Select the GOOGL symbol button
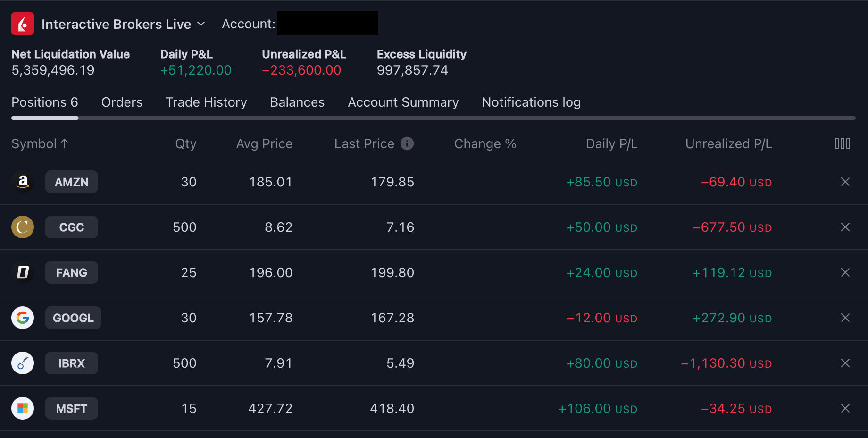Screen dimensions: 868x438 pyautogui.click(x=73, y=318)
